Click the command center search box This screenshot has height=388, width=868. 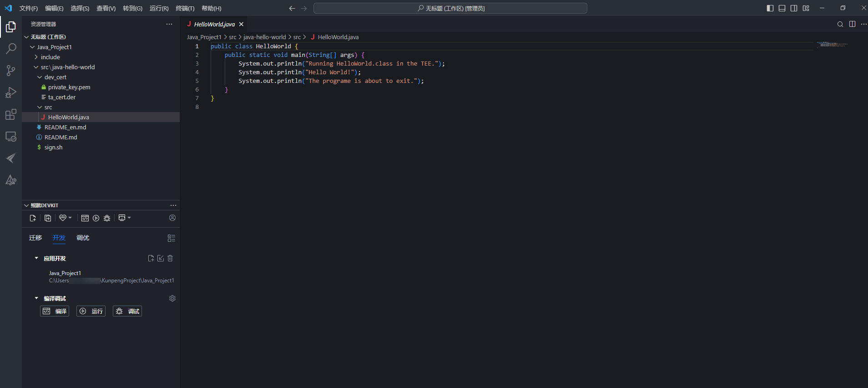tap(450, 8)
